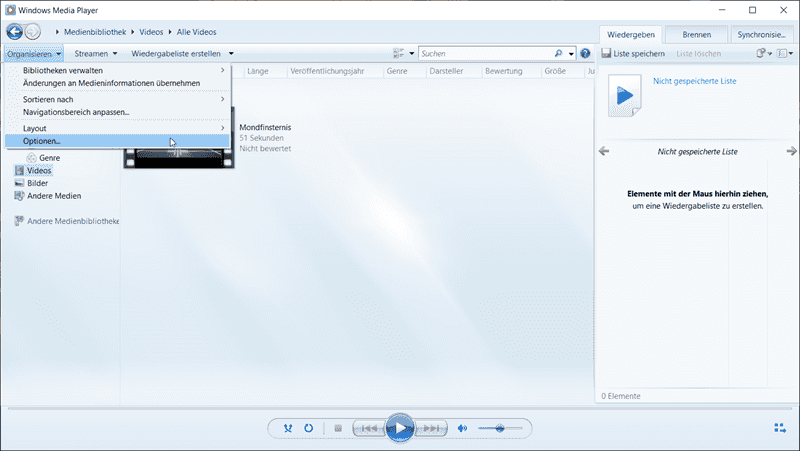Image resolution: width=801 pixels, height=451 pixels.
Task: Click next list arrow in playlist pane
Action: click(x=791, y=151)
